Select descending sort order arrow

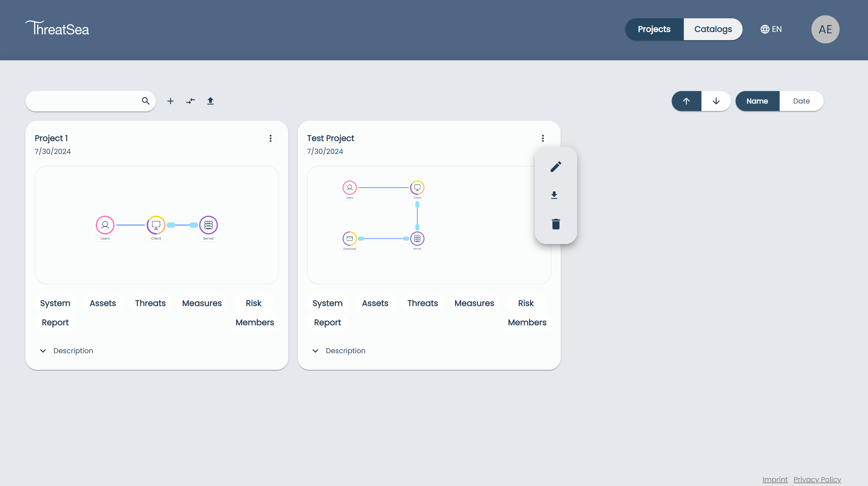[x=716, y=101]
